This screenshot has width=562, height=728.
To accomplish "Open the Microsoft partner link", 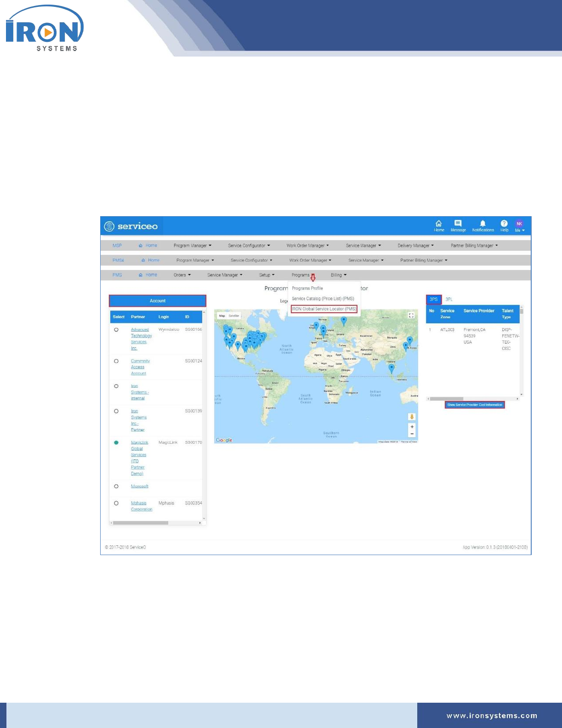I will [140, 486].
